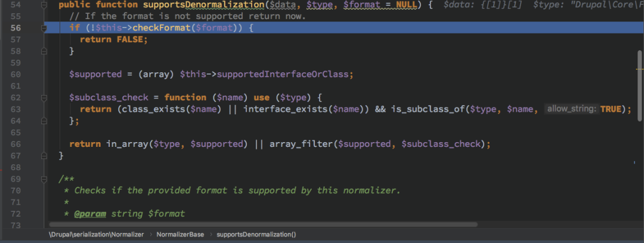The height and width of the screenshot is (243, 644).
Task: Click the $supported variable on line 60
Action: point(95,75)
